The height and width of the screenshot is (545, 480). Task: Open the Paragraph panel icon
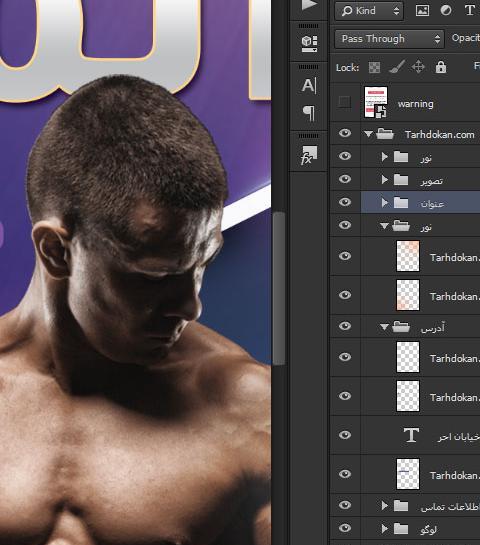pyautogui.click(x=309, y=113)
